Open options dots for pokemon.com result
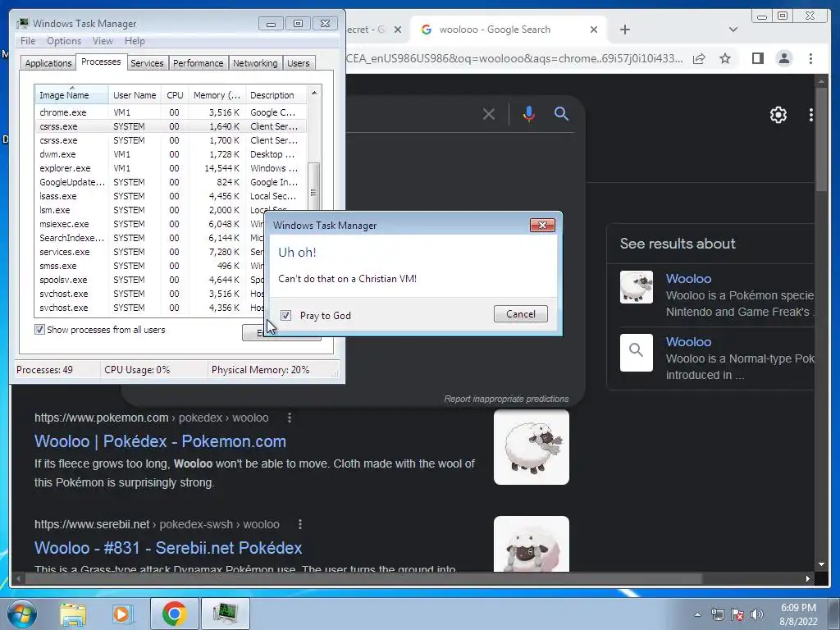 290,418
